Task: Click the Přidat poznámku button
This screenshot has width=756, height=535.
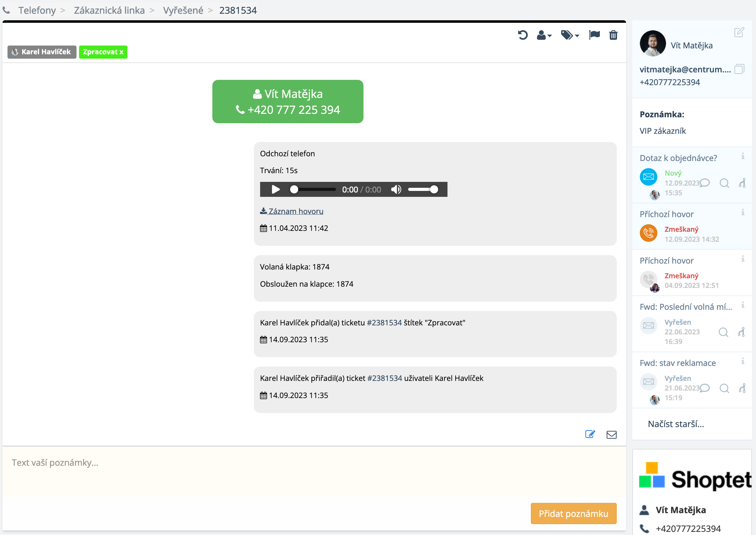Action: pos(573,513)
